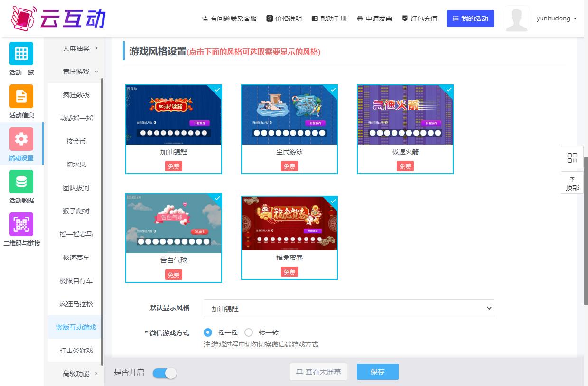Screen dimensions: 588x386
Task: Click the floating QR code icon on right
Action: click(x=572, y=157)
